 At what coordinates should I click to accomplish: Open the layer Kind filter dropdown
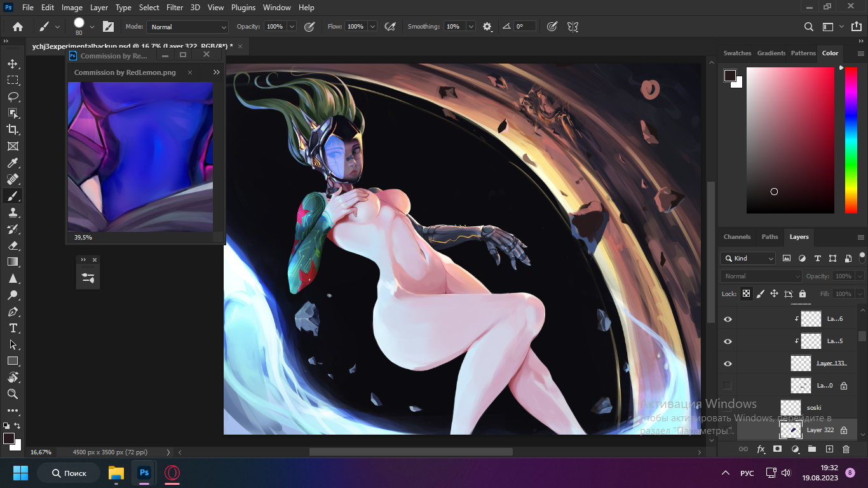tap(748, 259)
